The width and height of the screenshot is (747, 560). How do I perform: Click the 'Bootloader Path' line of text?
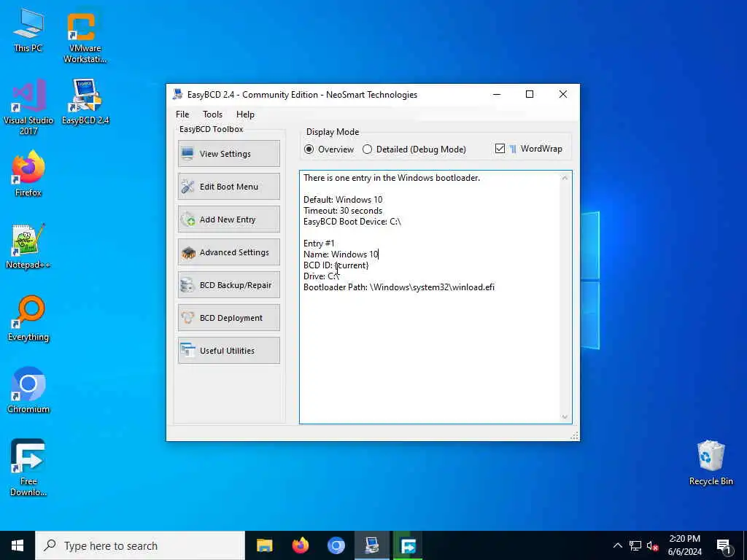tap(399, 287)
